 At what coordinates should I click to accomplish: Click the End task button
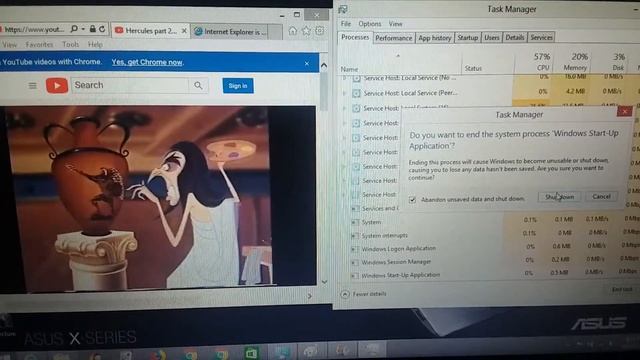coord(622,289)
